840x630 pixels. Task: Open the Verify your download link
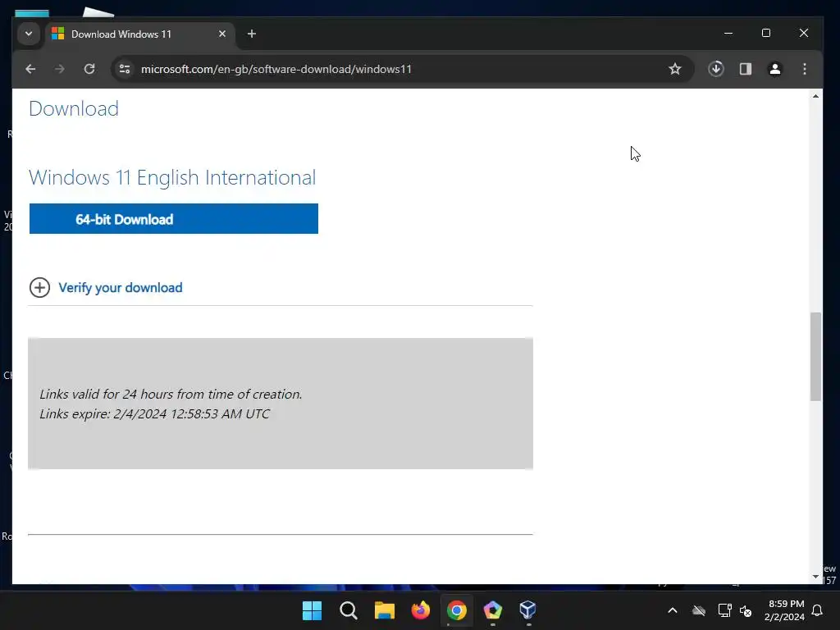tap(121, 288)
